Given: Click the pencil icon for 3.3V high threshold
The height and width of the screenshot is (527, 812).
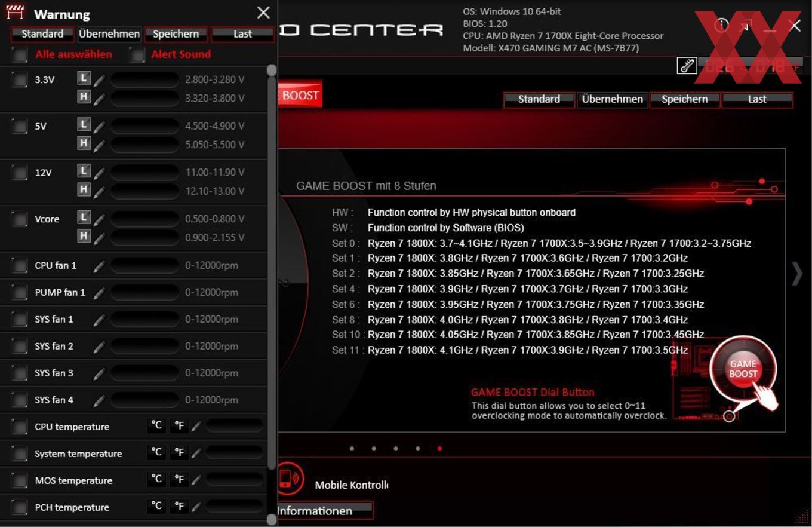Looking at the screenshot, I should (x=100, y=98).
